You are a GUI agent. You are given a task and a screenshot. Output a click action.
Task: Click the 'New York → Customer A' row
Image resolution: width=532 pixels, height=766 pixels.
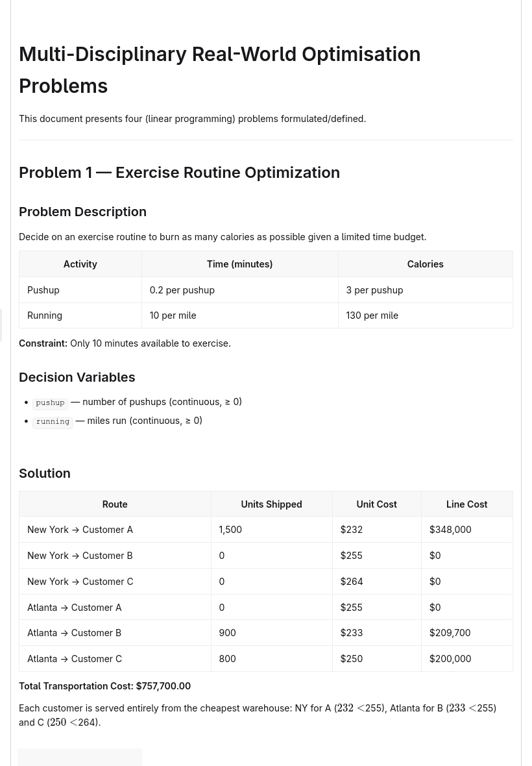[x=265, y=530]
